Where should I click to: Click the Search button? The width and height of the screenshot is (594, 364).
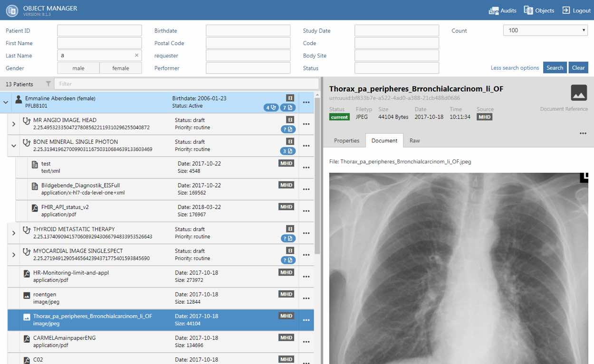tap(554, 68)
